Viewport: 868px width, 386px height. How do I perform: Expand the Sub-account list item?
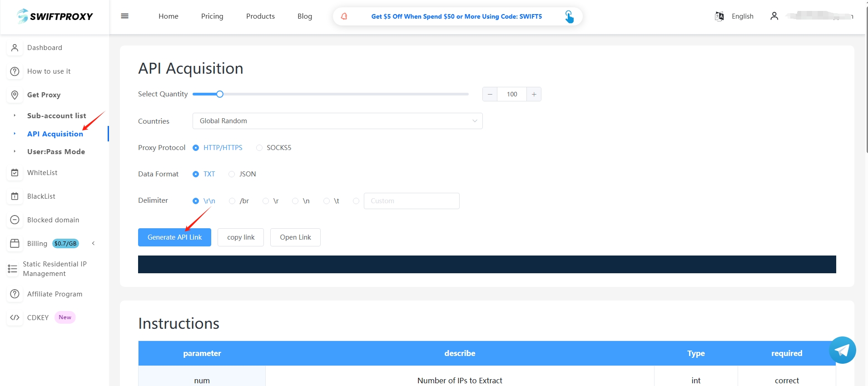click(x=56, y=116)
